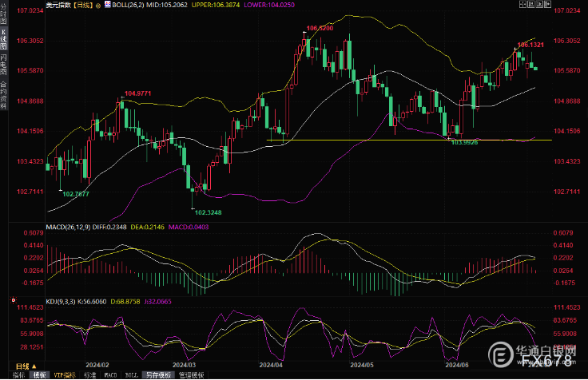Open the 分时图 view in left sidebar
Image resolution: width=588 pixels, height=380 pixels.
pyautogui.click(x=4, y=14)
